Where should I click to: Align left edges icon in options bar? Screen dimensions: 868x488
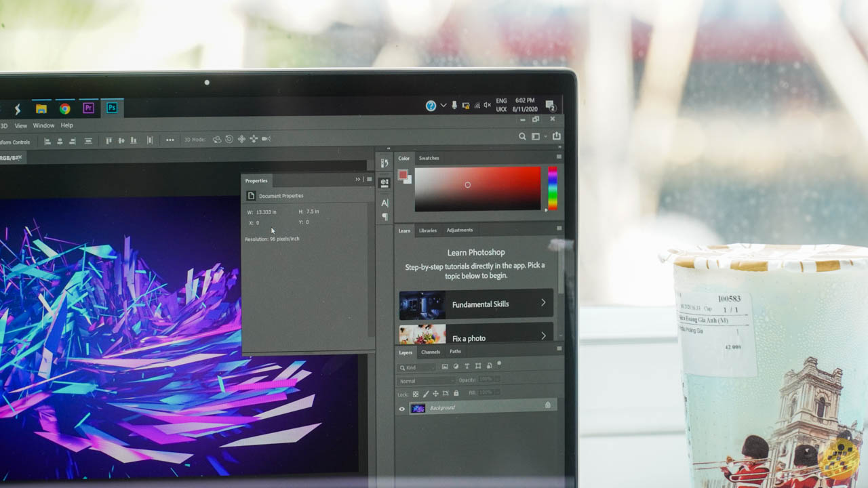(47, 141)
